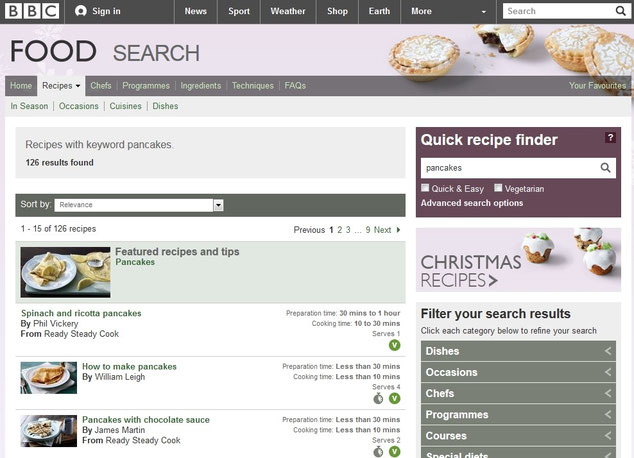The image size is (634, 458).
Task: Click the BBC top Search field
Action: tap(558, 11)
